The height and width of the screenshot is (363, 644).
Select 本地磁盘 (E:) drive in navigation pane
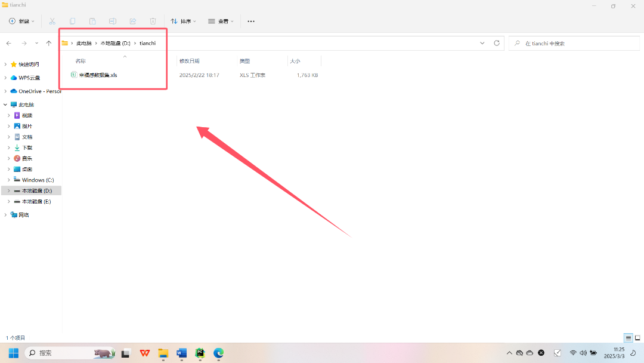pos(36,201)
